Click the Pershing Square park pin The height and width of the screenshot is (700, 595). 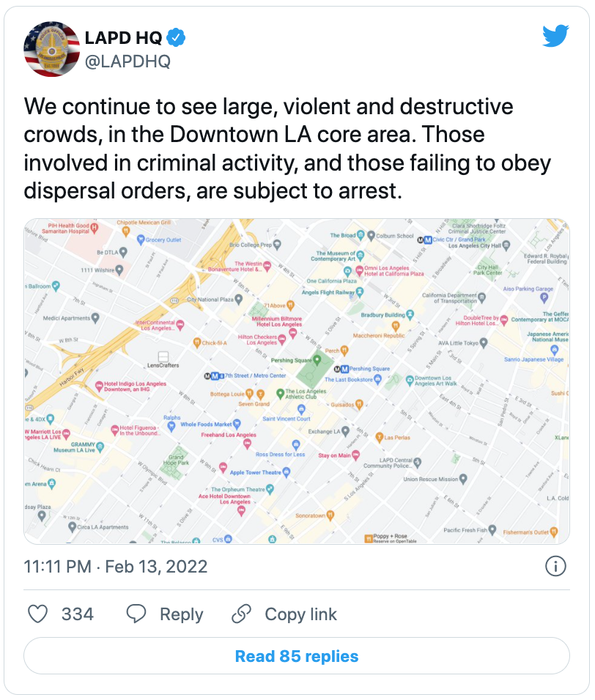317,360
